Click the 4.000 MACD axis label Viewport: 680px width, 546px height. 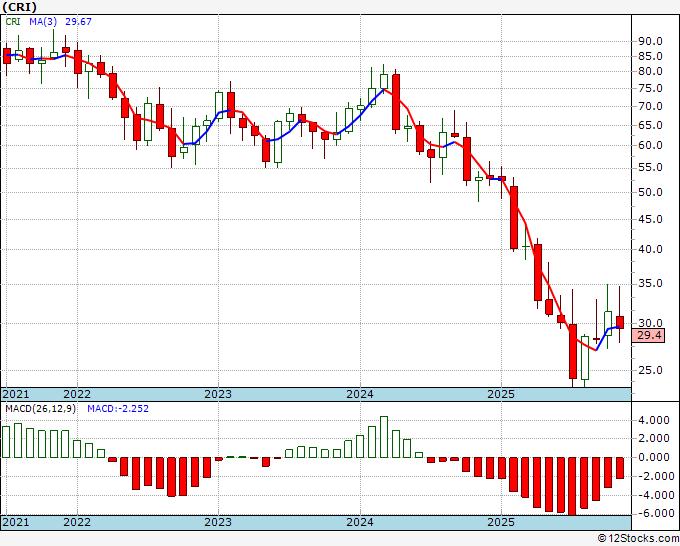(x=654, y=420)
